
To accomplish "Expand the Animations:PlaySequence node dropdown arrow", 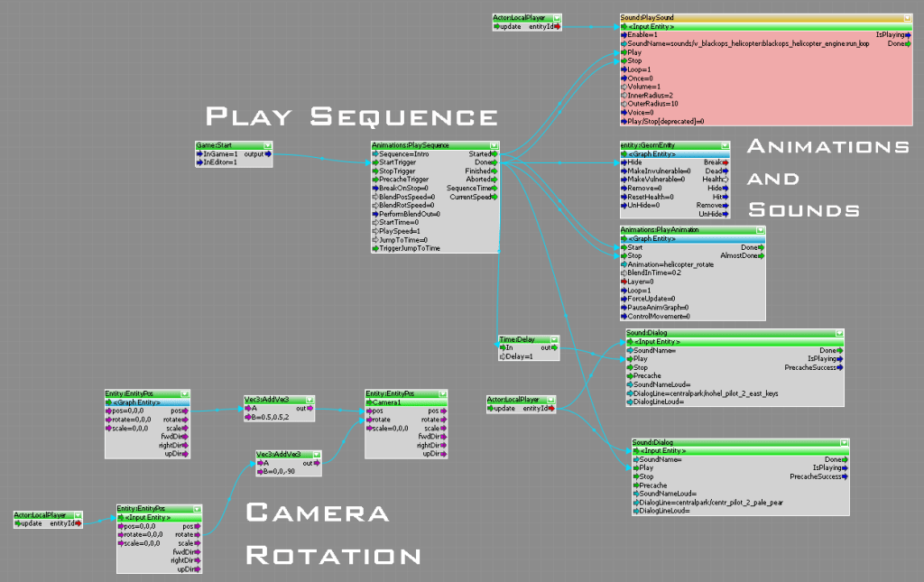I will [x=494, y=145].
